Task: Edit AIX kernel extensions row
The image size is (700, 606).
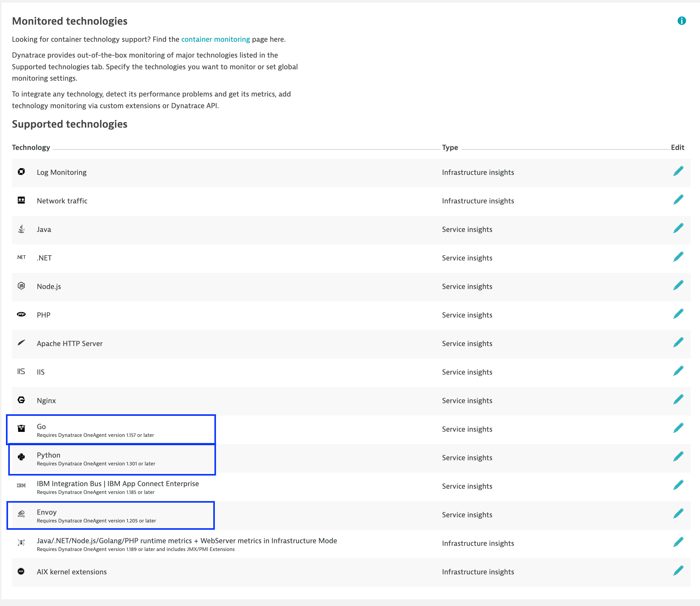Action: 678,571
